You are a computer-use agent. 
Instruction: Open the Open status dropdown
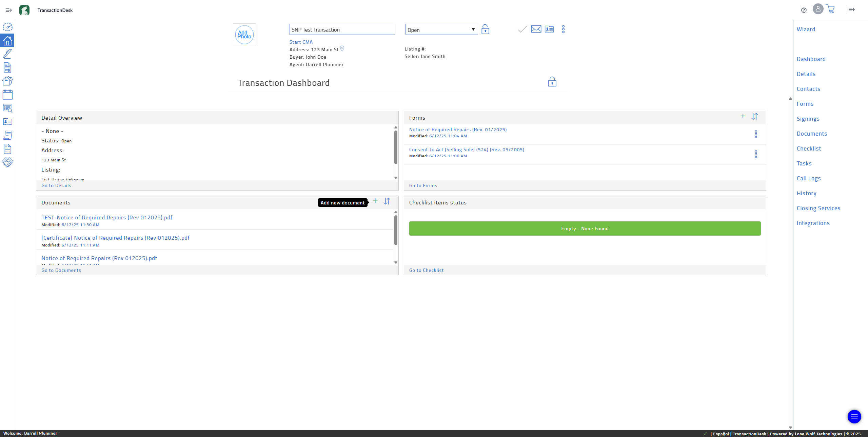pyautogui.click(x=441, y=30)
